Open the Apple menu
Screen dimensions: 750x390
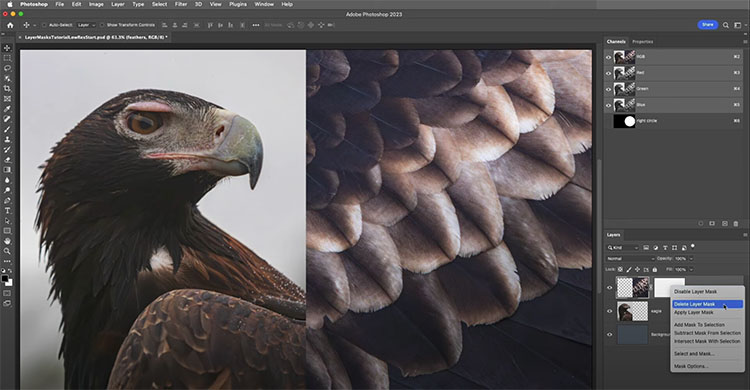(10, 4)
